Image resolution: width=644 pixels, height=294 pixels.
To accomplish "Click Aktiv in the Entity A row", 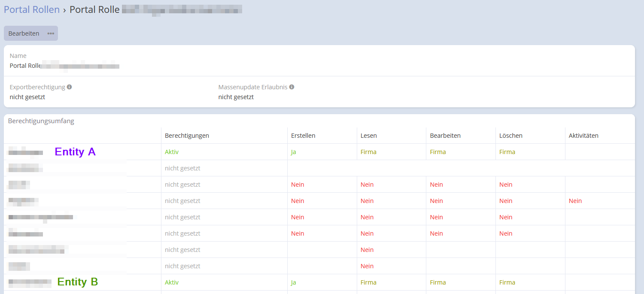I will point(172,152).
